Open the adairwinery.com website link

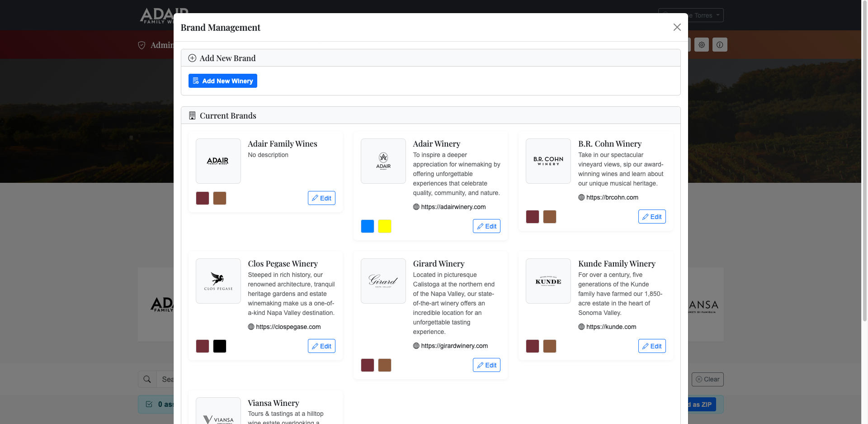(x=453, y=207)
